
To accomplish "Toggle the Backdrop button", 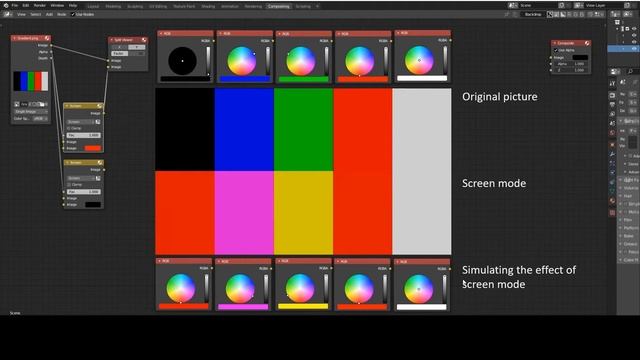I will point(533,14).
